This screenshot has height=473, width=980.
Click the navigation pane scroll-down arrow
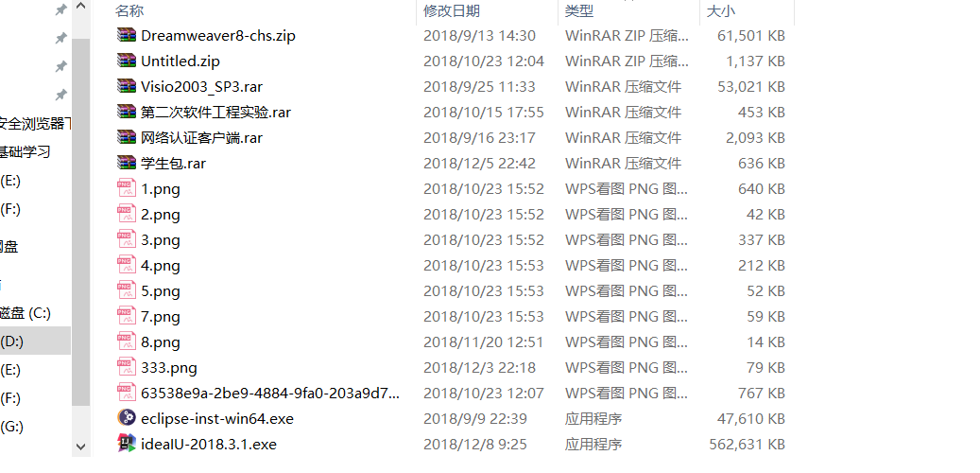coord(80,447)
